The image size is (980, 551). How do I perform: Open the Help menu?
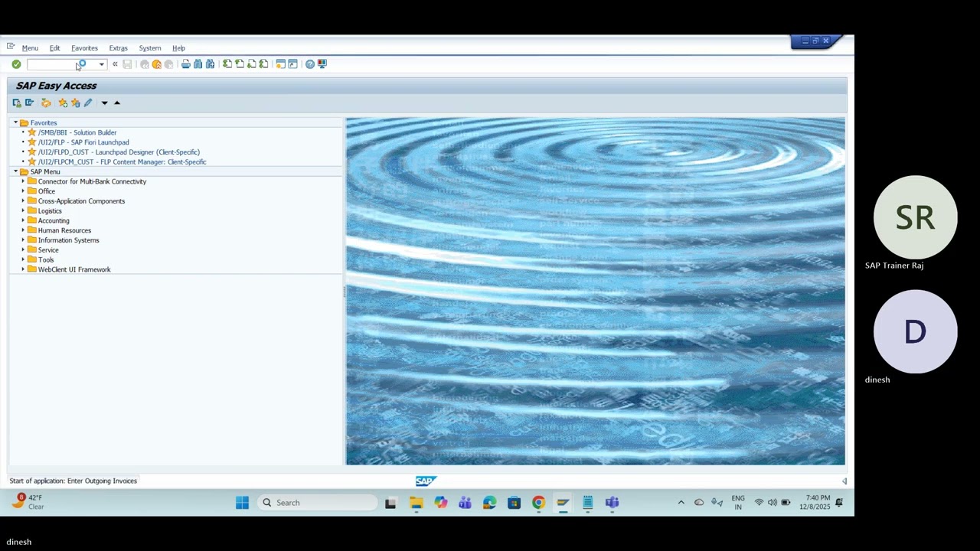tap(178, 48)
